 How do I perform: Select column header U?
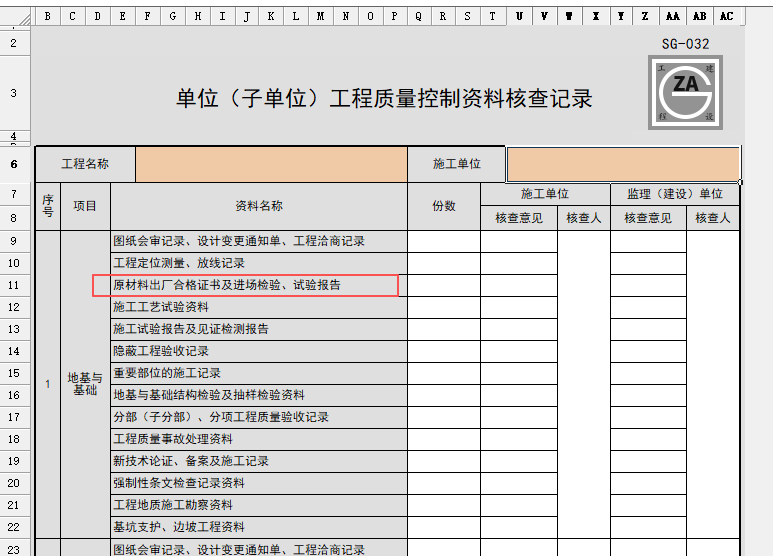(x=519, y=16)
